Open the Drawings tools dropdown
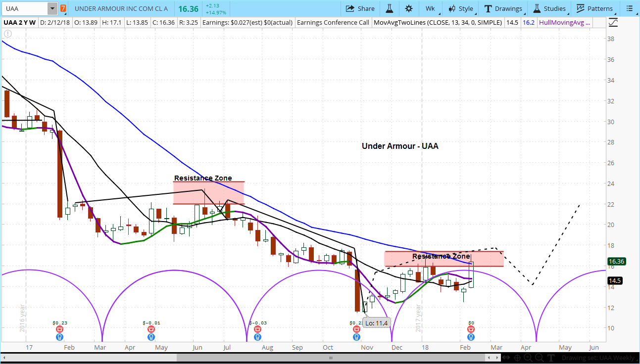The image size is (640, 364). (x=503, y=8)
